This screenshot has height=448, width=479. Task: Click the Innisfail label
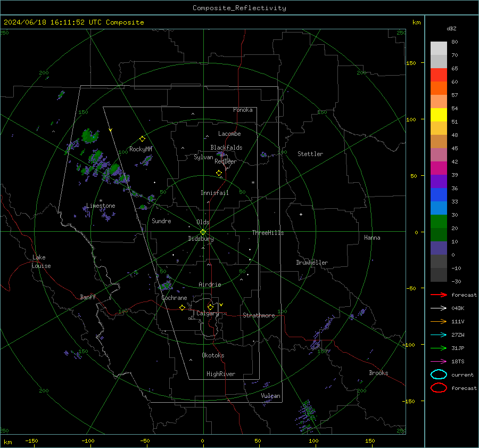(x=214, y=193)
